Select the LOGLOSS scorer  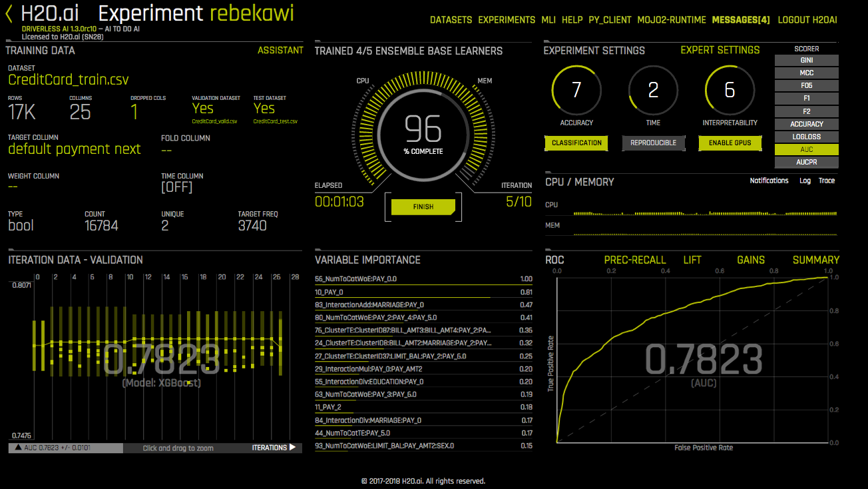click(x=806, y=137)
